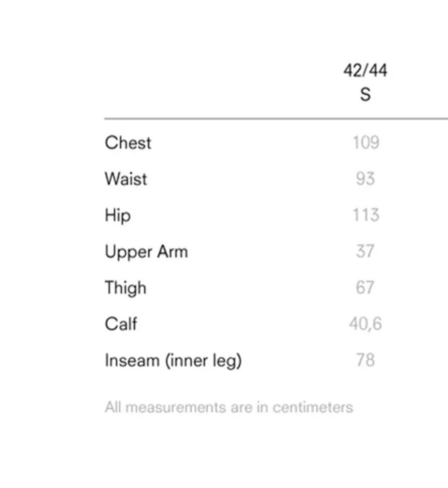This screenshot has width=448, height=488.
Task: Click the hip value 113
Action: coord(365,215)
